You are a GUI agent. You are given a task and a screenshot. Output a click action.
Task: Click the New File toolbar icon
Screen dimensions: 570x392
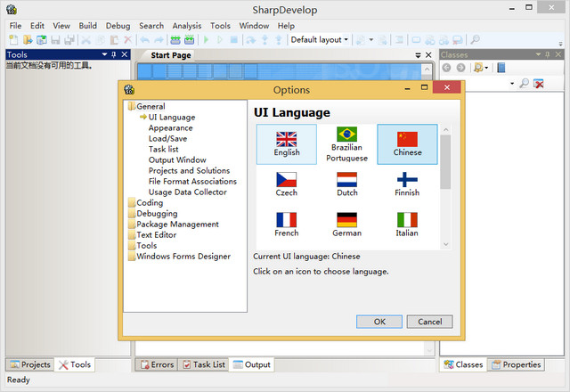click(13, 39)
